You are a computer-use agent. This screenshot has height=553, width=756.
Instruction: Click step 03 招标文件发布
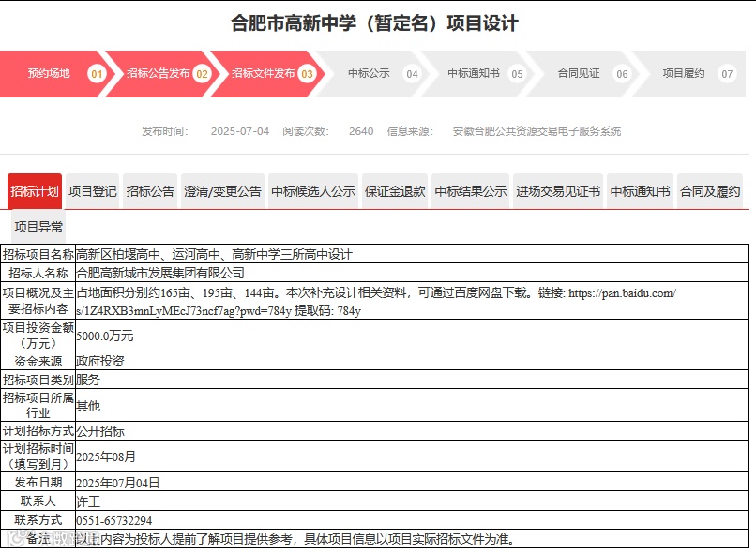(x=267, y=74)
